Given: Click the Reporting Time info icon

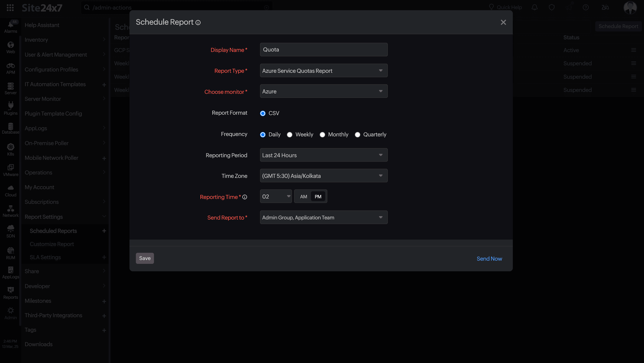Looking at the screenshot, I should [x=245, y=197].
